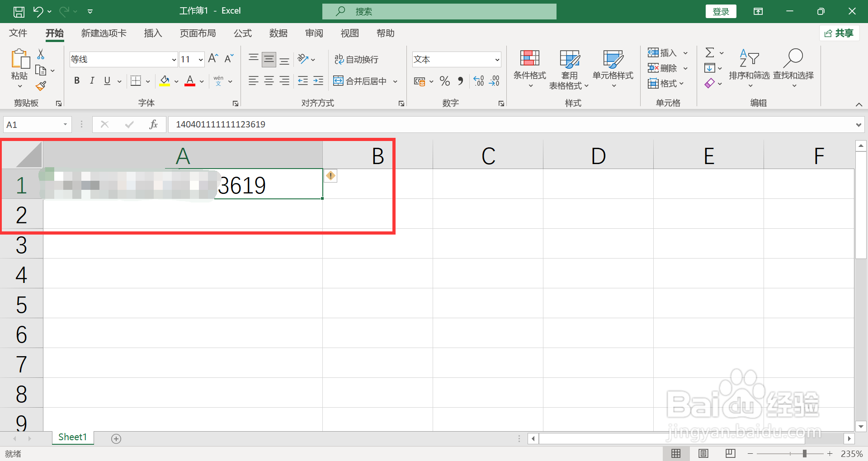Expand 合并后居中 dropdown arrow
This screenshot has height=461, width=868.
tap(395, 81)
